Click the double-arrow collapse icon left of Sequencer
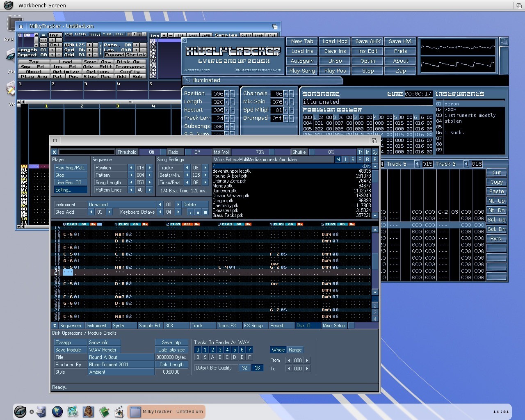 click(55, 326)
